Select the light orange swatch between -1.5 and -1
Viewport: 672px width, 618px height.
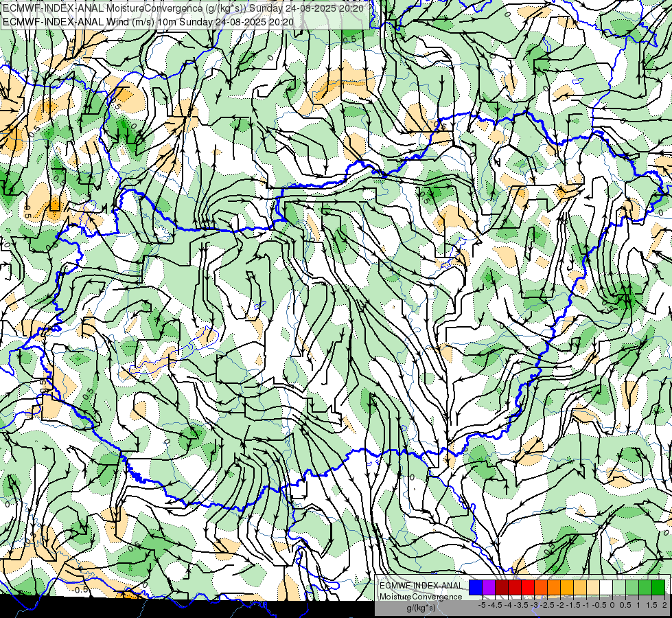click(580, 587)
